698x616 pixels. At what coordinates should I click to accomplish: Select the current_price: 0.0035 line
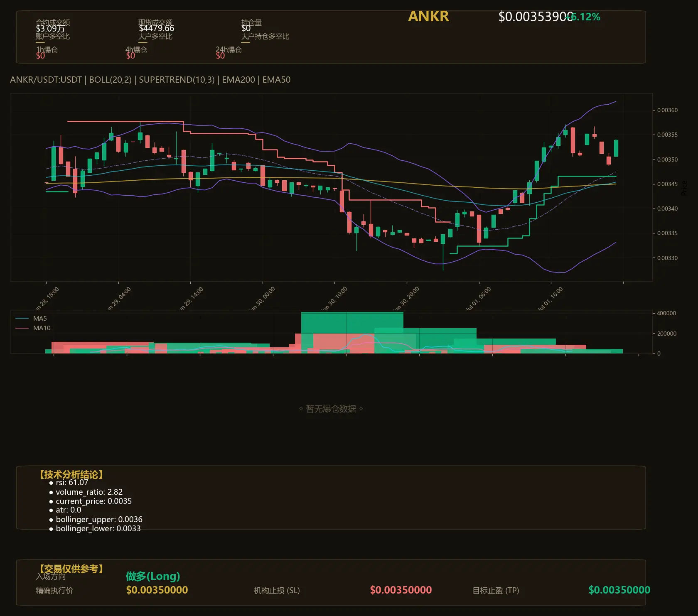point(91,501)
